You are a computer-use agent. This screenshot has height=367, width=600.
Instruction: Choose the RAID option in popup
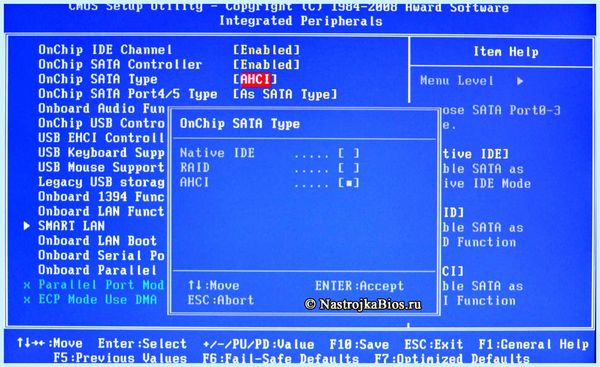point(270,168)
